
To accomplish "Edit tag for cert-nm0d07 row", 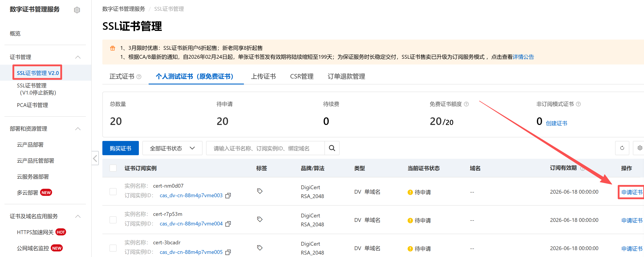I will pyautogui.click(x=260, y=191).
